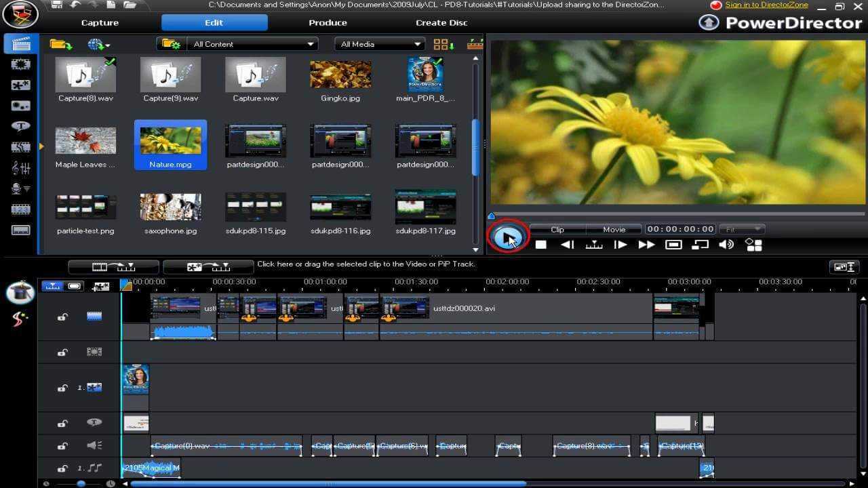This screenshot has height=488, width=868.
Task: Go to the Capture tab
Action: tap(99, 22)
